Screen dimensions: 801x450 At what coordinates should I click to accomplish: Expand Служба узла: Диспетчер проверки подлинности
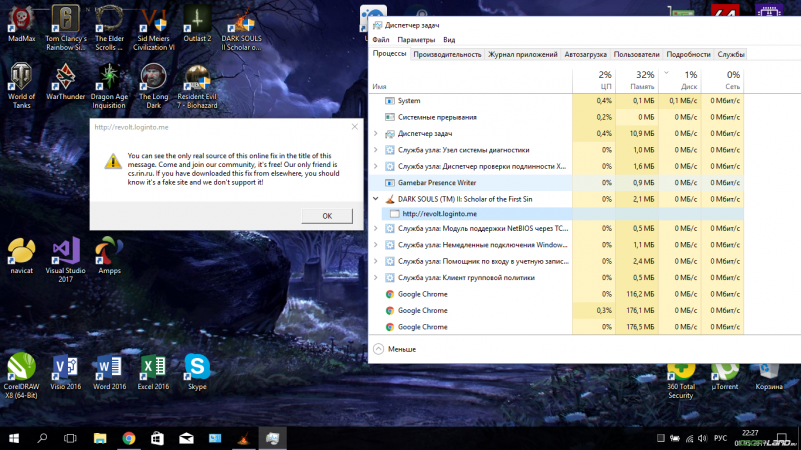click(x=376, y=166)
